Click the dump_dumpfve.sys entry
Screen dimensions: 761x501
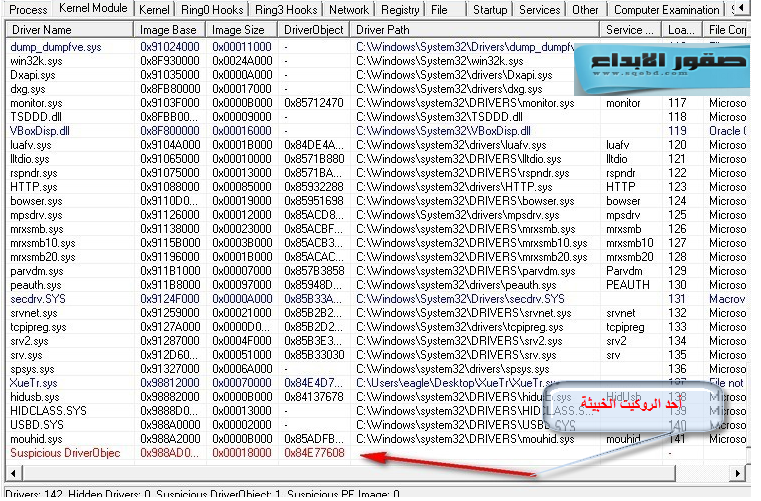[54, 46]
